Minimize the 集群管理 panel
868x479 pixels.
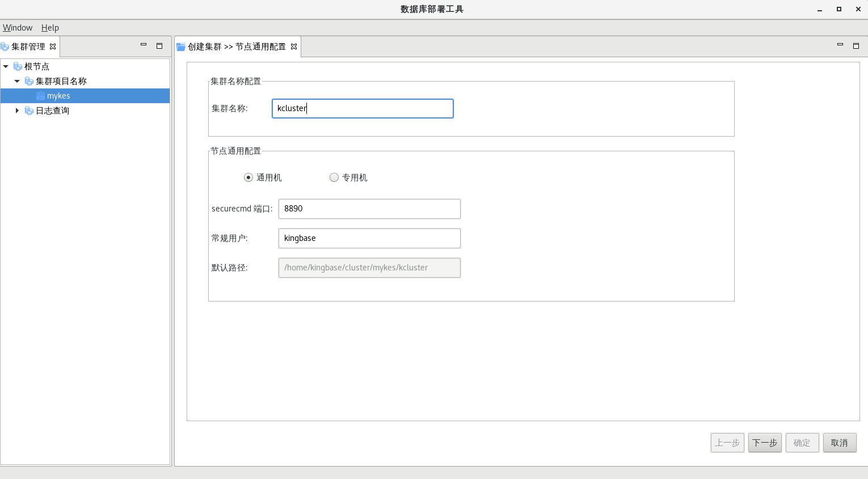coord(144,45)
